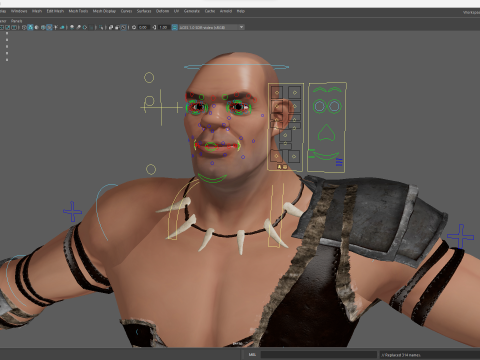The width and height of the screenshot is (480, 360).
Task: Select the green mouth control on lips
Action: tap(211, 146)
